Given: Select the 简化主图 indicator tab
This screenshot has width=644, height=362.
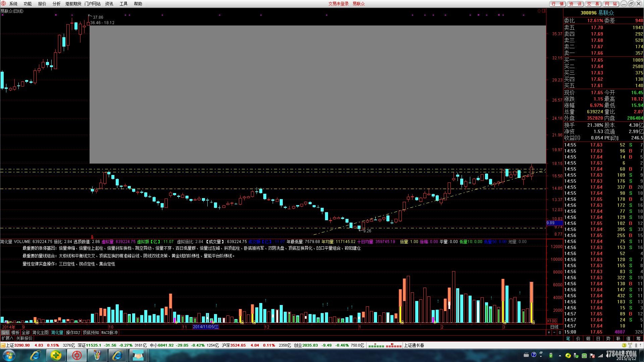Looking at the screenshot, I should click(x=41, y=333).
